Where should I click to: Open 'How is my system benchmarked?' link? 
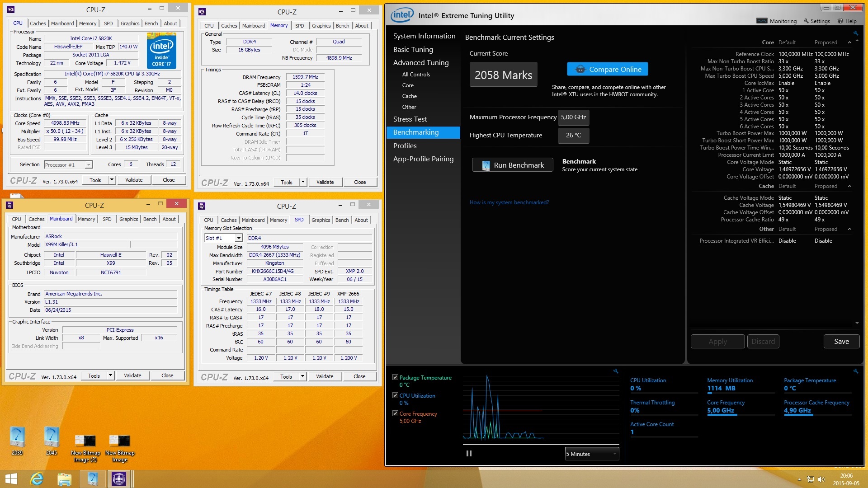[509, 202]
